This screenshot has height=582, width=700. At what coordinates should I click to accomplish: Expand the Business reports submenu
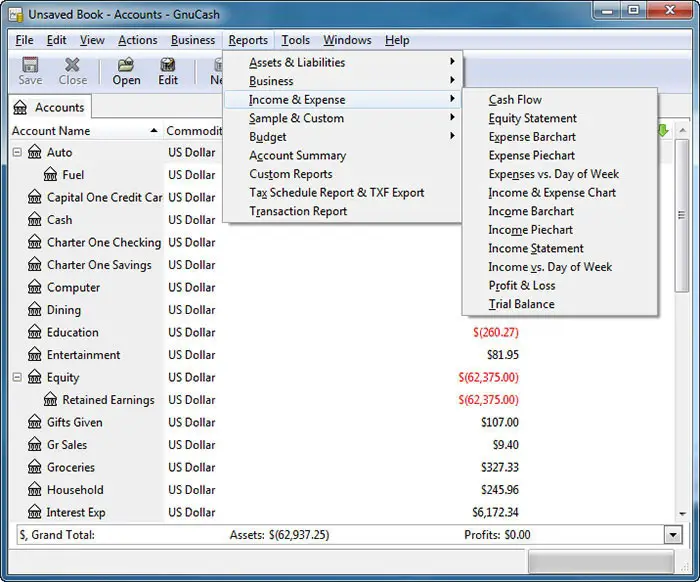(343, 81)
